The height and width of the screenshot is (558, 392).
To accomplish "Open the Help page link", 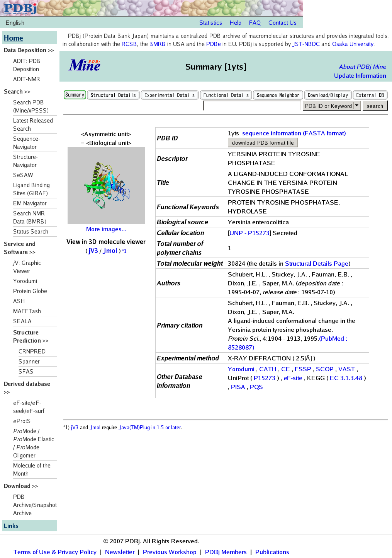I will (236, 23).
